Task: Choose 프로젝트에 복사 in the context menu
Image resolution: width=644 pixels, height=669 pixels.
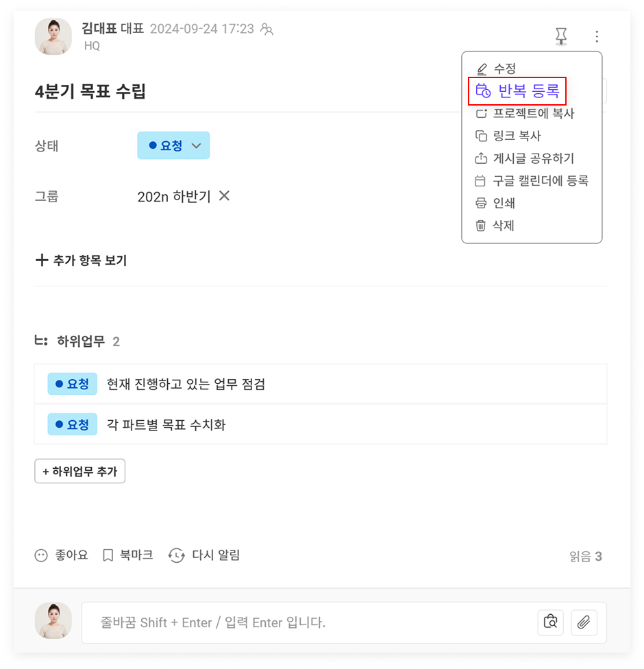Action: [x=525, y=114]
